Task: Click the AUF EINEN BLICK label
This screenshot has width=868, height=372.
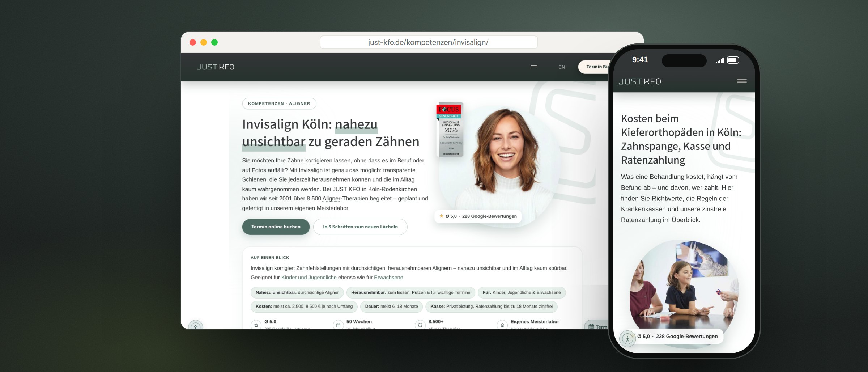Action: point(270,258)
